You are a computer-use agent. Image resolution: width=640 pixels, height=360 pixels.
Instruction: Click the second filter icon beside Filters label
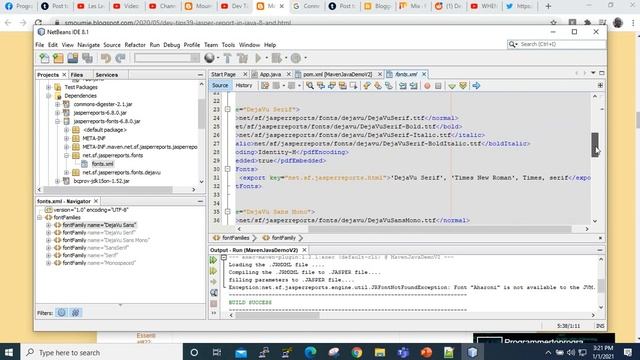76,313
